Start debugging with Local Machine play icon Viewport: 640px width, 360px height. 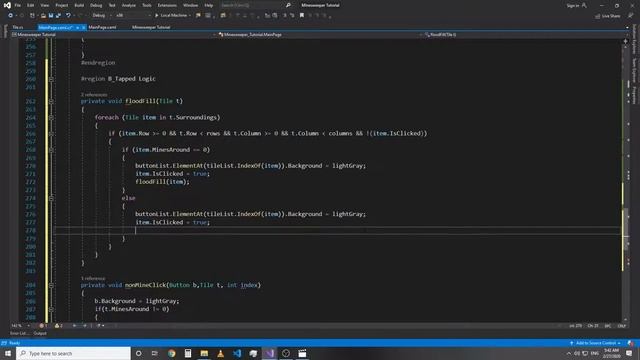[x=156, y=16]
